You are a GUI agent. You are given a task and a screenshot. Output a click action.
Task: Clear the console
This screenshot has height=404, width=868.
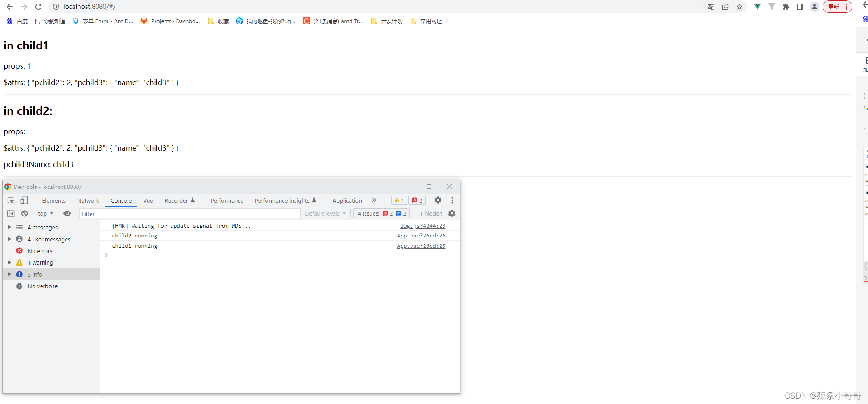click(25, 214)
